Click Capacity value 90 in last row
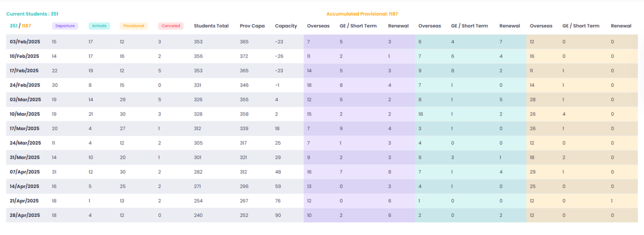 tap(278, 215)
